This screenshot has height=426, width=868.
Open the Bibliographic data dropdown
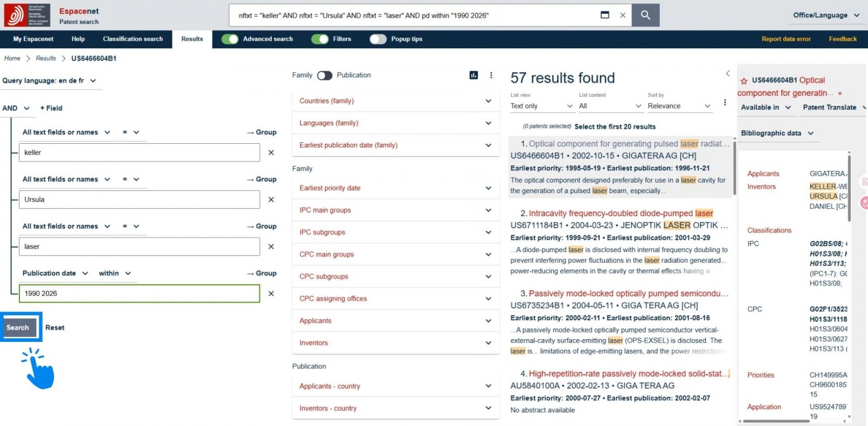coord(777,133)
